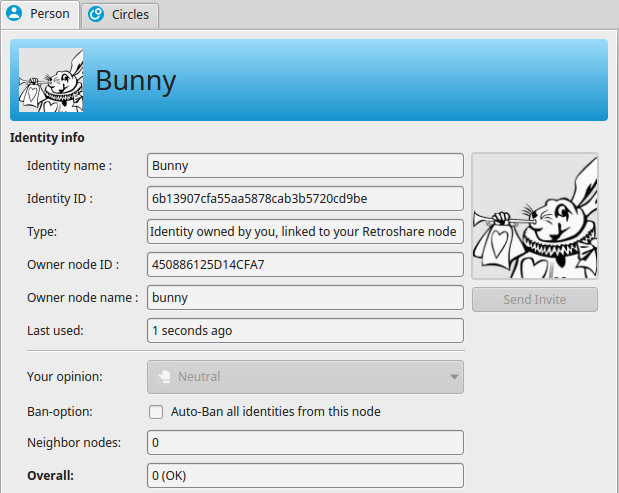Image resolution: width=619 pixels, height=493 pixels.
Task: Click the Circles tab icon
Action: pyautogui.click(x=96, y=15)
